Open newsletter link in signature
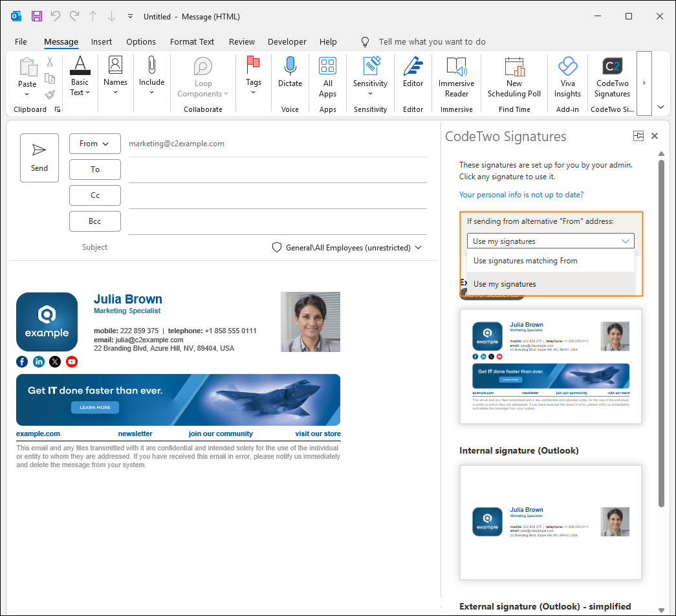The height and width of the screenshot is (616, 676). [135, 434]
